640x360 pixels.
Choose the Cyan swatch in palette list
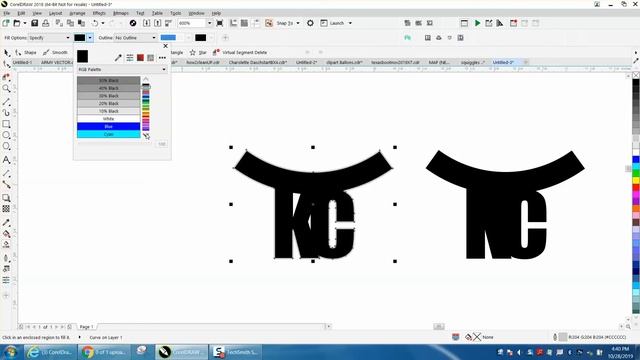point(109,134)
